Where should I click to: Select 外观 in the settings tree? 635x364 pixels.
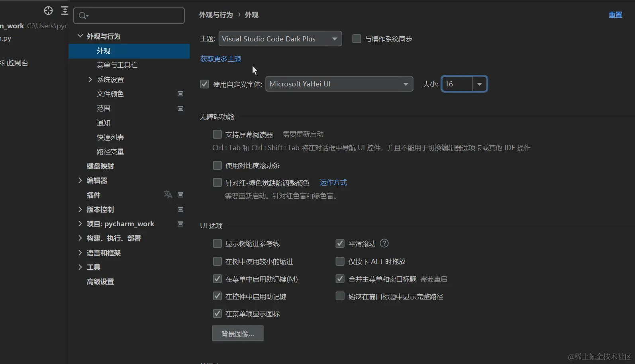click(129, 51)
